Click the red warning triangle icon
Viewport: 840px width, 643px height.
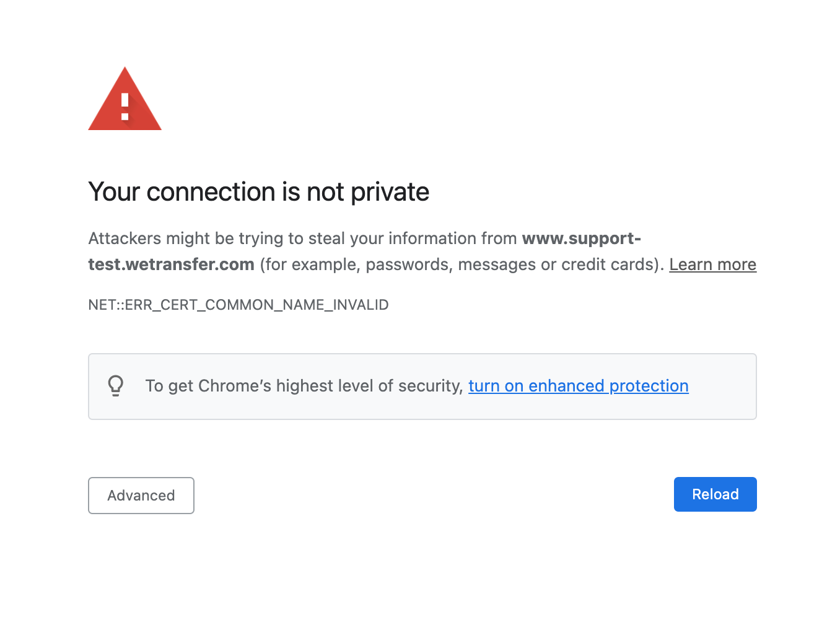tap(125, 99)
